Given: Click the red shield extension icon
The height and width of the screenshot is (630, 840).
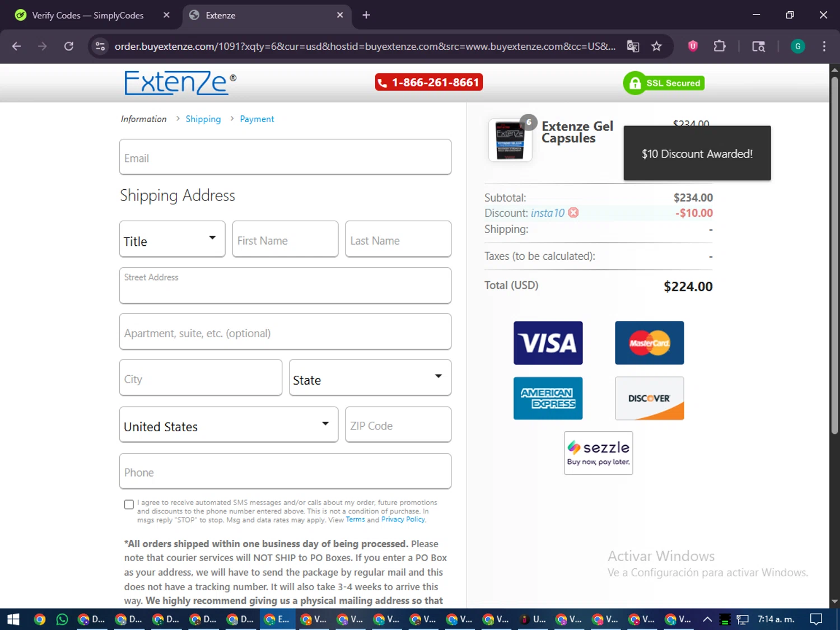Looking at the screenshot, I should click(x=693, y=46).
